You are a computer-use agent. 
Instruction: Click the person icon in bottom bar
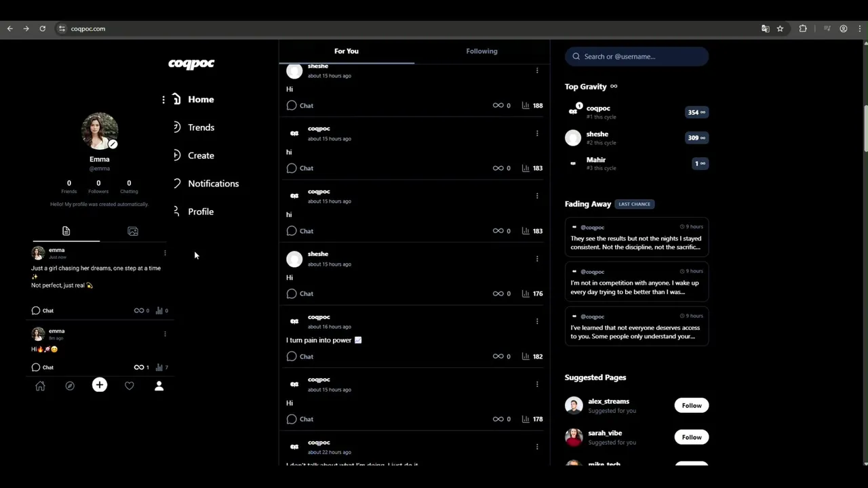(159, 386)
